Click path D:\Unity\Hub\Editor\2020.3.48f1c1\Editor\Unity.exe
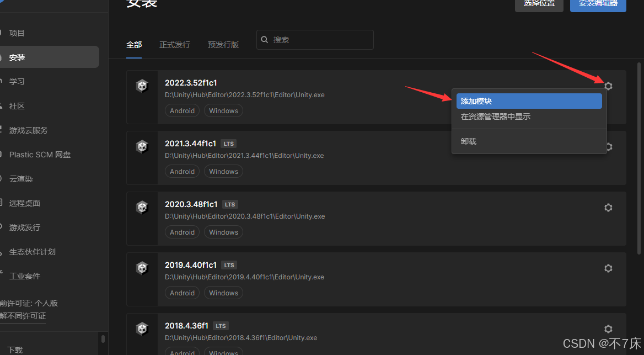644x355 pixels. 245,216
